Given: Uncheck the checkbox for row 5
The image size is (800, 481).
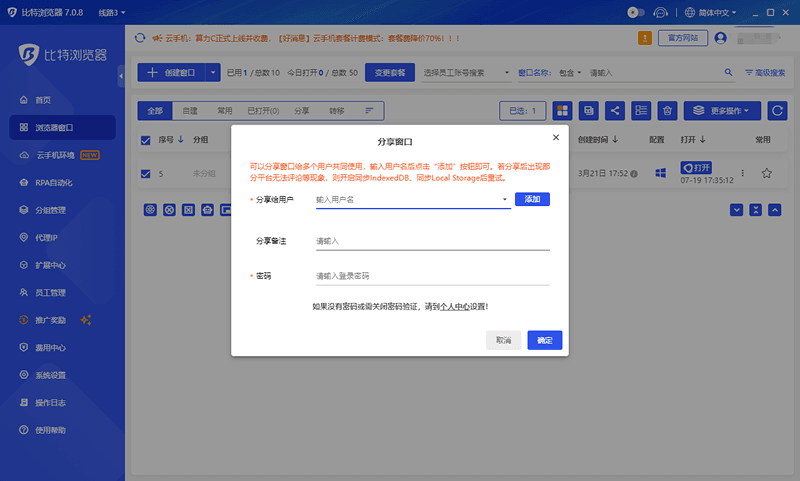Looking at the screenshot, I should [x=146, y=173].
